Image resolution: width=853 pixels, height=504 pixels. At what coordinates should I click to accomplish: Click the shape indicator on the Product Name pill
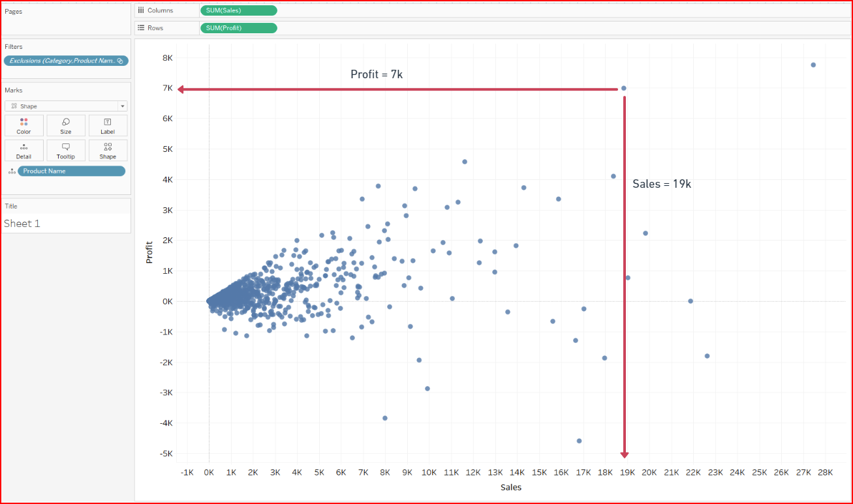coord(12,171)
